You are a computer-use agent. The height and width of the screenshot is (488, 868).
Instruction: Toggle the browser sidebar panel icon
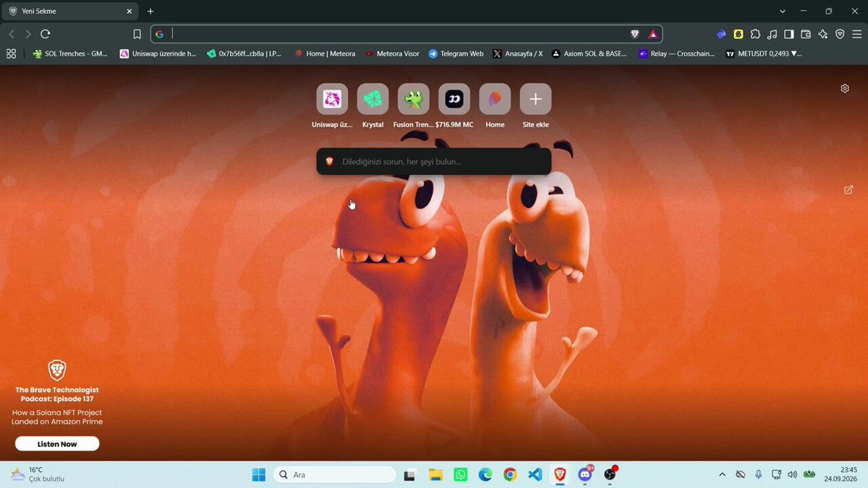click(788, 34)
